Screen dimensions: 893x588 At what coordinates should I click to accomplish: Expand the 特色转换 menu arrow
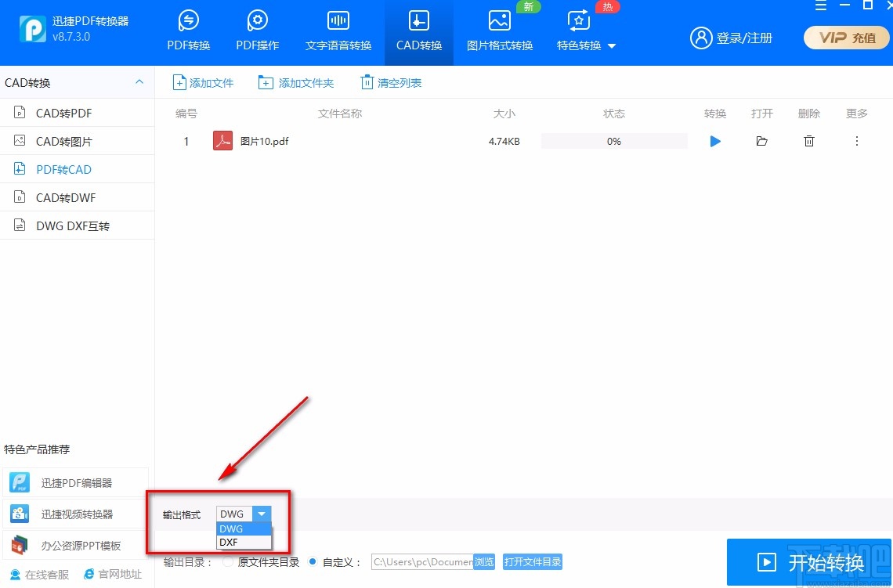click(612, 45)
